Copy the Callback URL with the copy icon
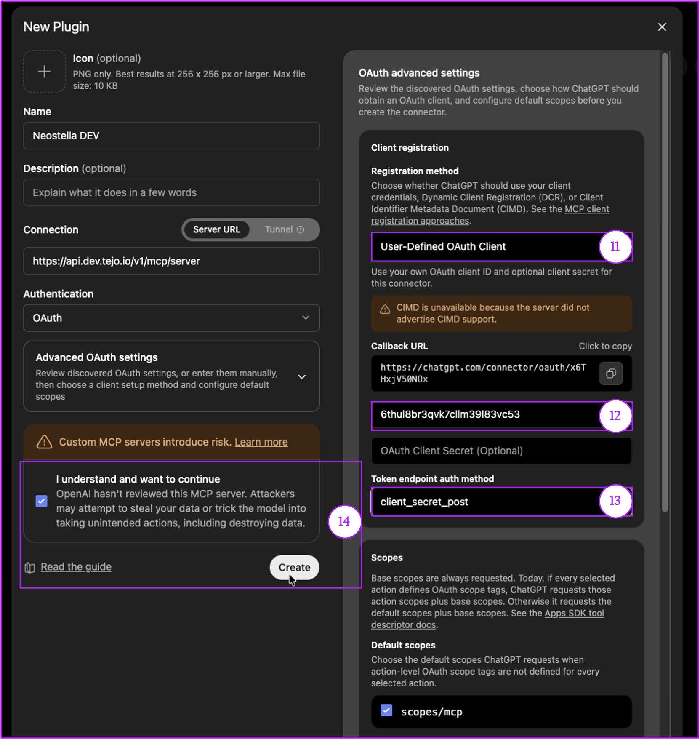 (611, 373)
